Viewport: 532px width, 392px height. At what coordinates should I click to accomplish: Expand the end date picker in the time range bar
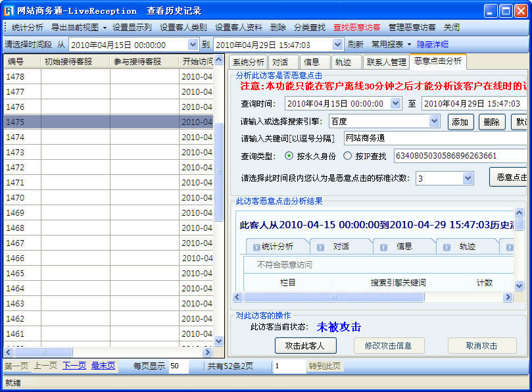tap(337, 45)
